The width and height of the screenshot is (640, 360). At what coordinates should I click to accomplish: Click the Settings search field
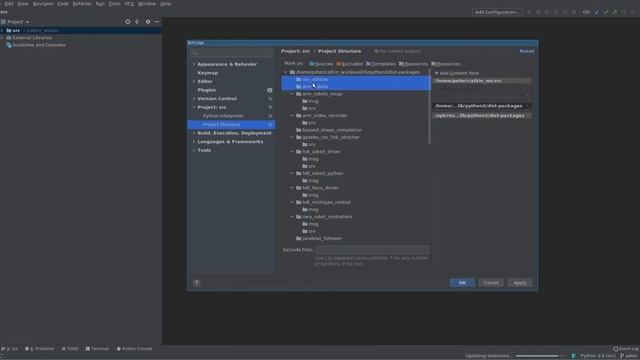(x=231, y=53)
